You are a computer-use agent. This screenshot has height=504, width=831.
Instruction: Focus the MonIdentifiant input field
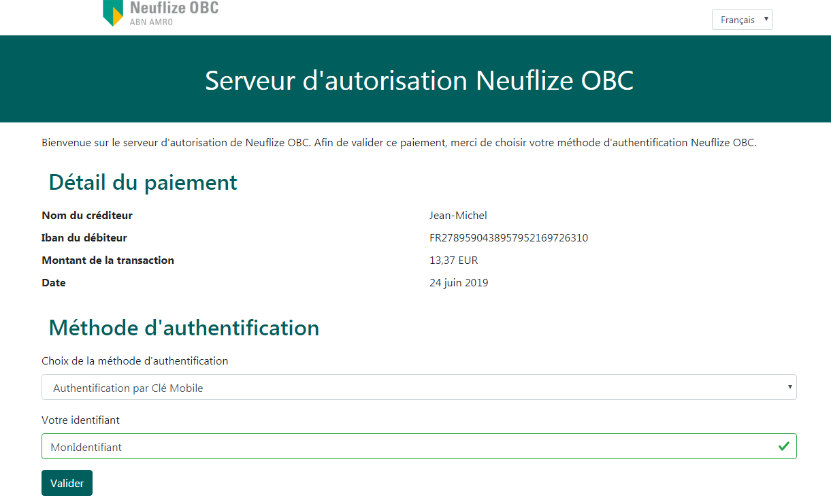pos(408,447)
